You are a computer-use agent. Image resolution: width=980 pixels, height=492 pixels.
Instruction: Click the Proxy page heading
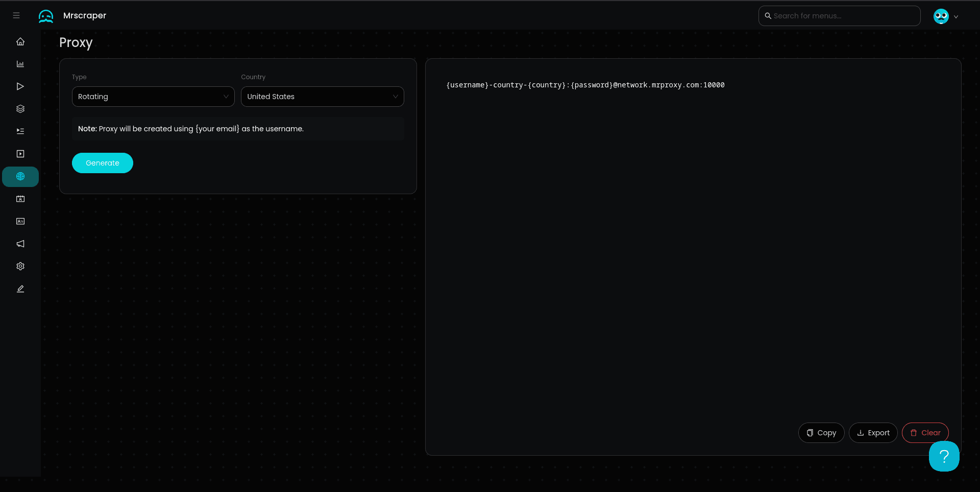(76, 43)
